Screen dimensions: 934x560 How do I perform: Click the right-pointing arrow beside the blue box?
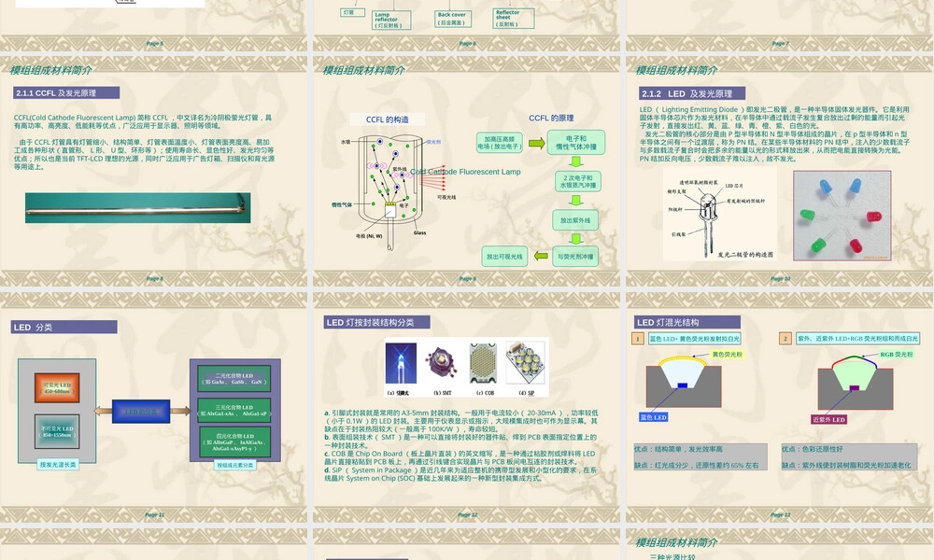coord(180,412)
